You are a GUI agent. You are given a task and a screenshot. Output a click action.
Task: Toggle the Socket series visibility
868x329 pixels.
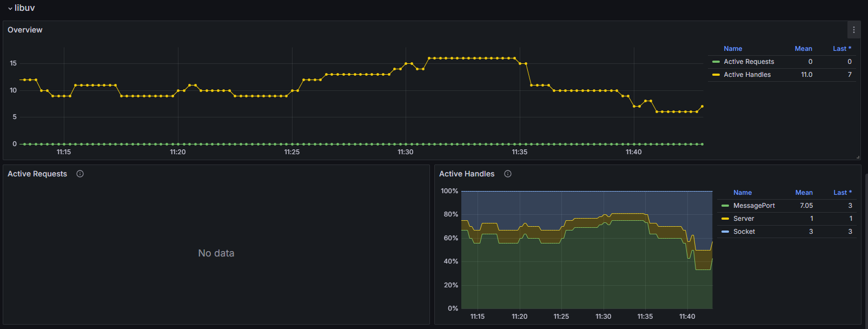pyautogui.click(x=744, y=232)
